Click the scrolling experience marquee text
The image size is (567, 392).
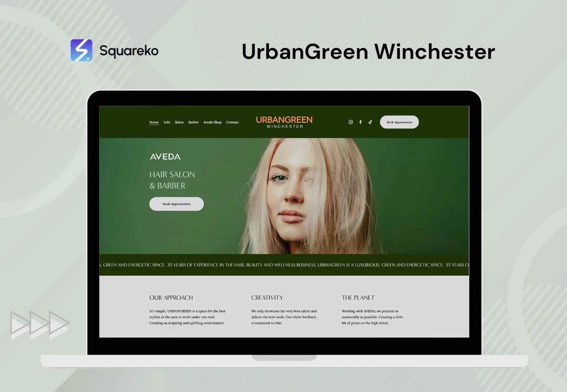[284, 265]
